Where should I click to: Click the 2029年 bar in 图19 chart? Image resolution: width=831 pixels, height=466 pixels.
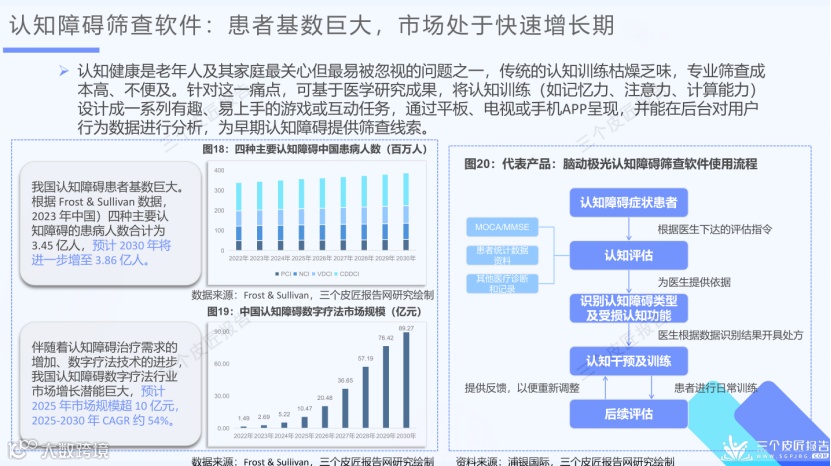tap(386, 387)
